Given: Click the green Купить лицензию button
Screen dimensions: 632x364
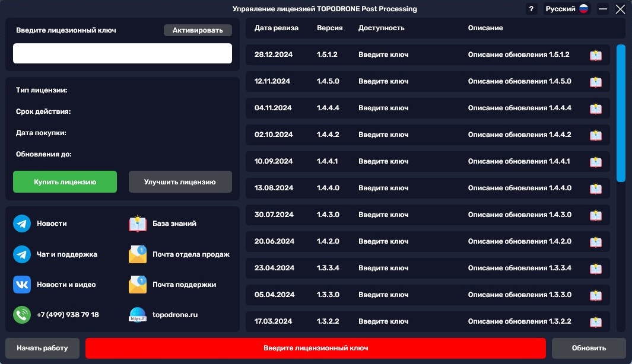Looking at the screenshot, I should tap(65, 182).
